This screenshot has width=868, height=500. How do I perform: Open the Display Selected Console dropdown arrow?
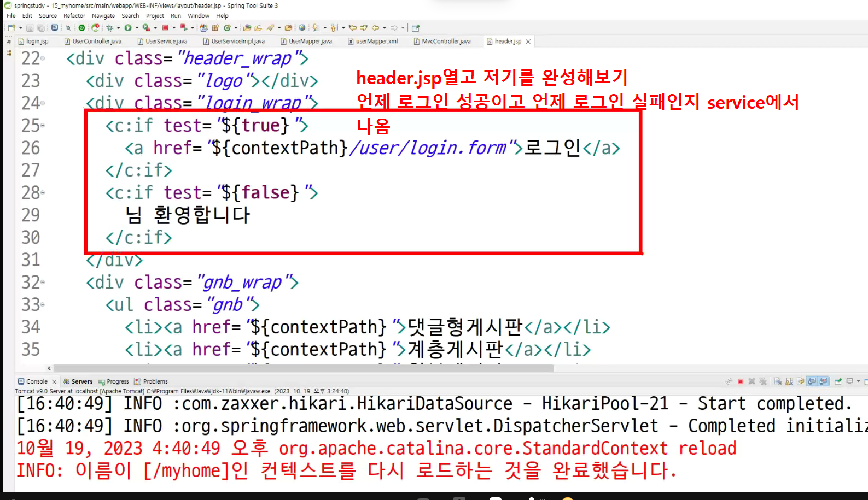(858, 381)
